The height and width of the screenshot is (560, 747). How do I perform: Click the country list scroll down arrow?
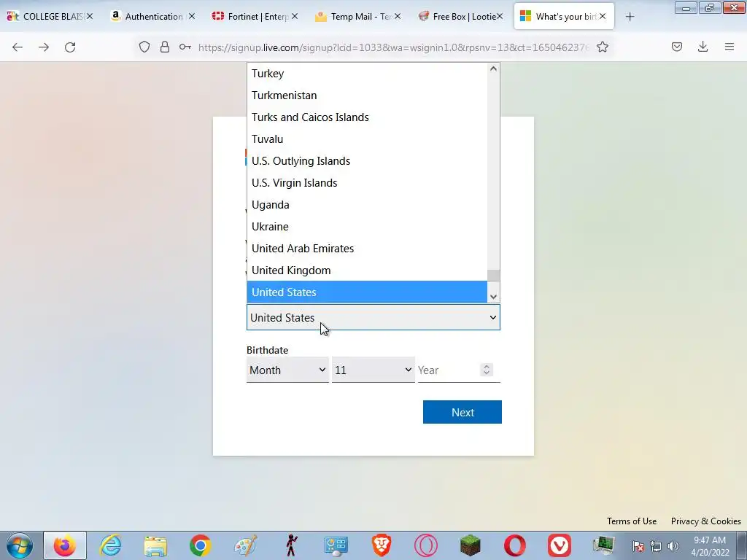pos(494,297)
